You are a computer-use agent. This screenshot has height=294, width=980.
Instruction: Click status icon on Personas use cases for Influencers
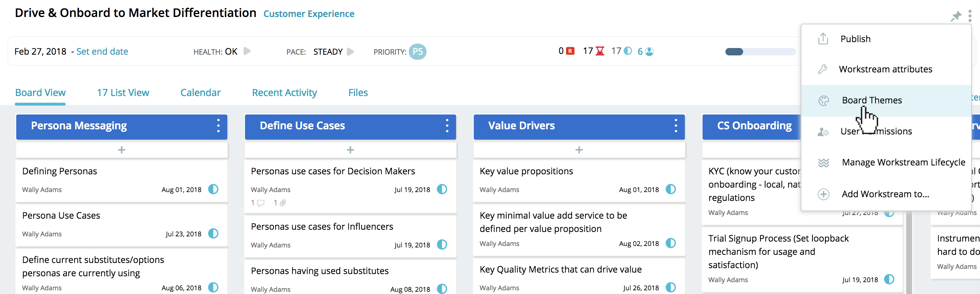click(x=442, y=245)
